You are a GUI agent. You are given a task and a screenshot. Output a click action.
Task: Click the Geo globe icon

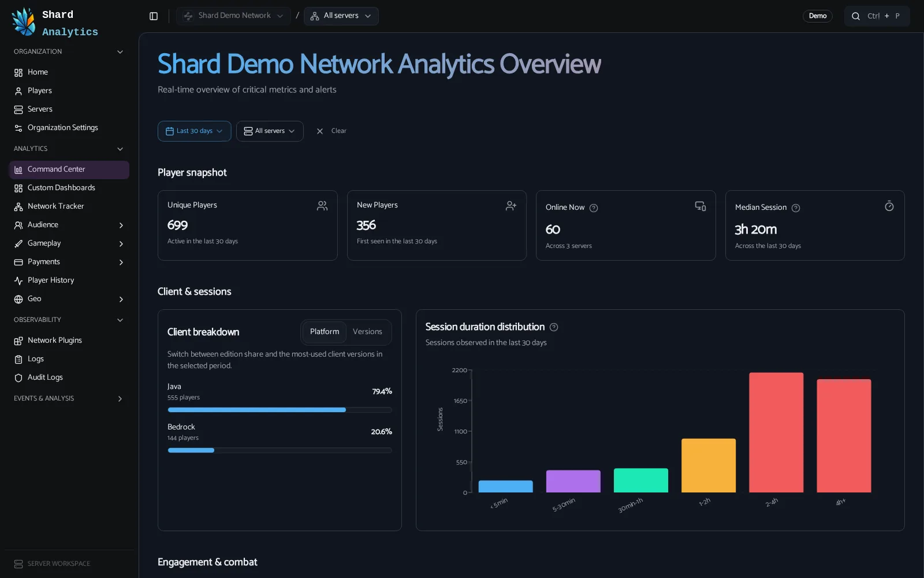click(18, 299)
